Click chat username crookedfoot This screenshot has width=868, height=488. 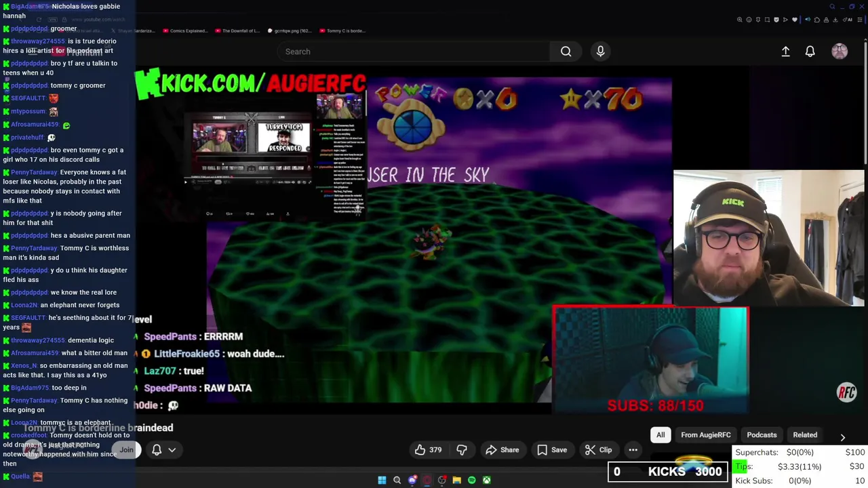pyautogui.click(x=29, y=435)
